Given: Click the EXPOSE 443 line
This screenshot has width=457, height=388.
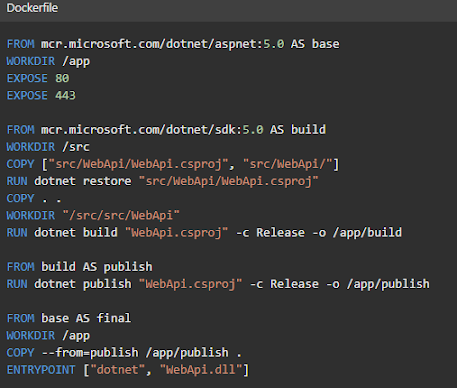Looking at the screenshot, I should 41,95.
